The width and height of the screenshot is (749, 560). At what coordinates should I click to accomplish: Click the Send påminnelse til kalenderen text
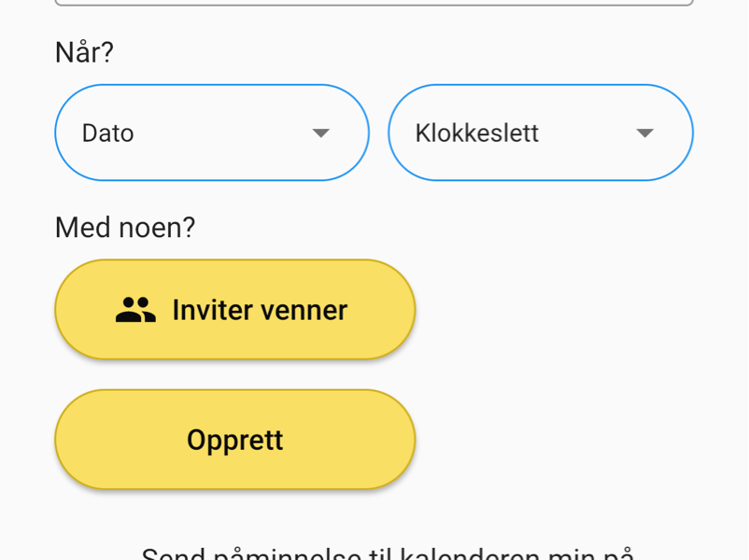388,553
